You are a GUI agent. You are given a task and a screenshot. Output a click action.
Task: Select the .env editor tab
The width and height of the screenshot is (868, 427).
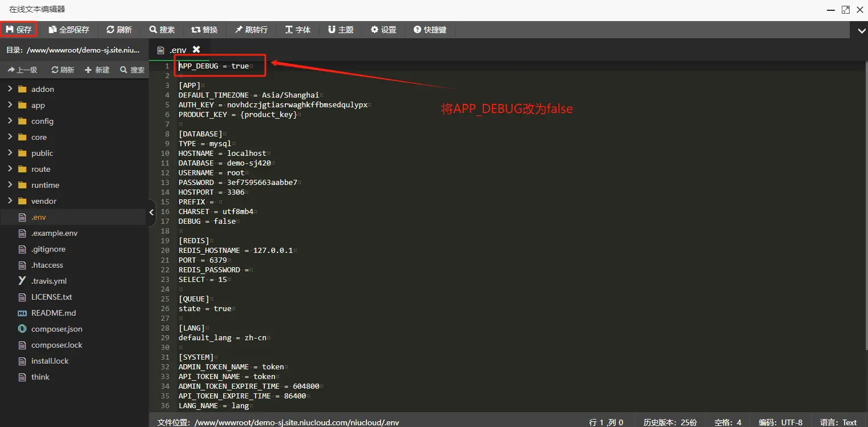pyautogui.click(x=177, y=50)
